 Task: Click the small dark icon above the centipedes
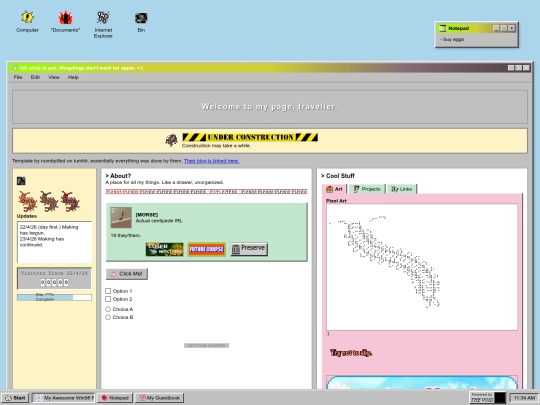[x=21, y=181]
